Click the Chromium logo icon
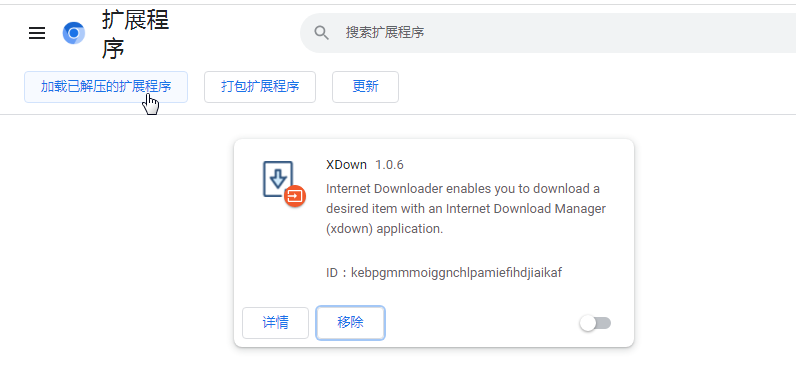 (74, 34)
